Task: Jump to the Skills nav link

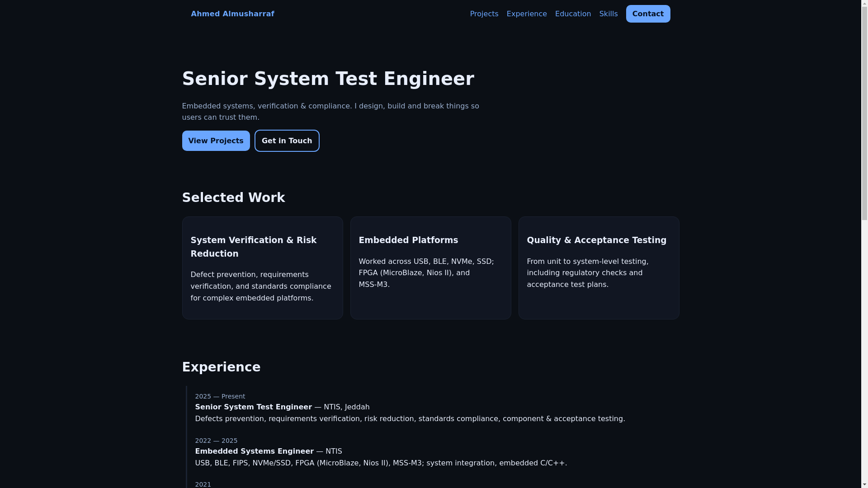Action: (x=609, y=14)
